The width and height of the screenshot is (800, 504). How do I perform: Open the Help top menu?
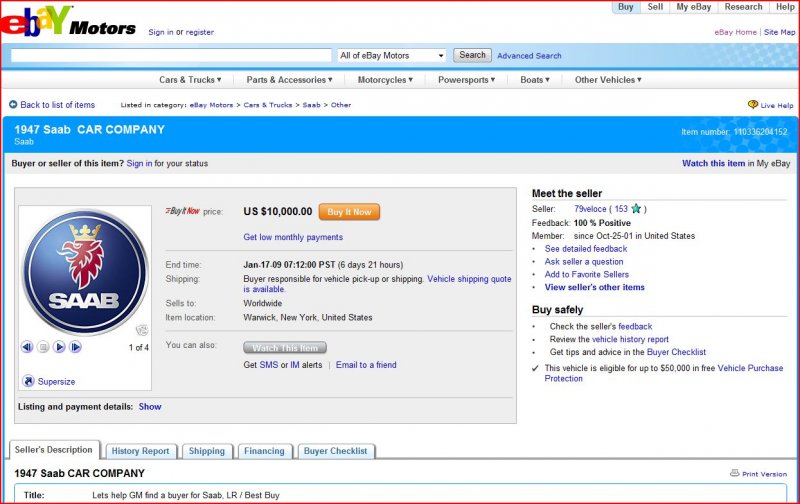coord(785,7)
